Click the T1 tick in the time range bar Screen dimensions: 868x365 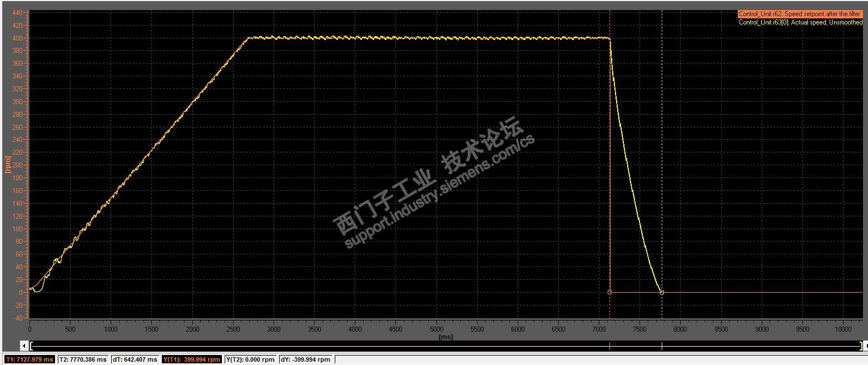point(609,346)
